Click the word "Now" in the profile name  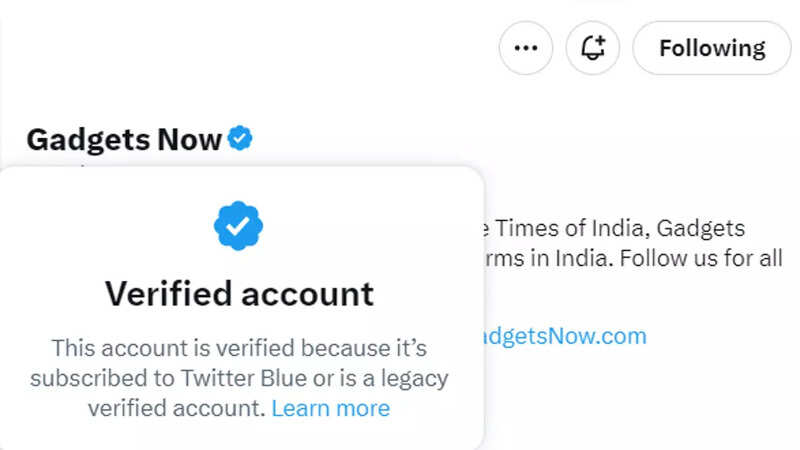tap(189, 139)
